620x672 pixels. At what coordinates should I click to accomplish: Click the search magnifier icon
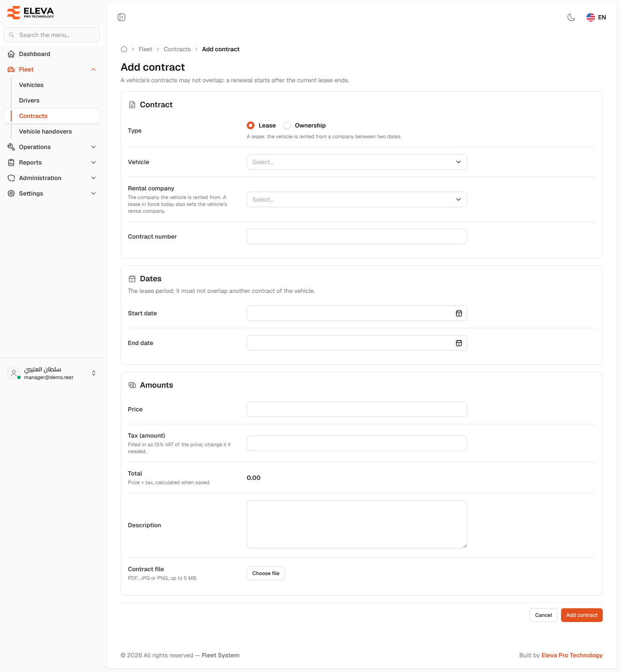[12, 35]
